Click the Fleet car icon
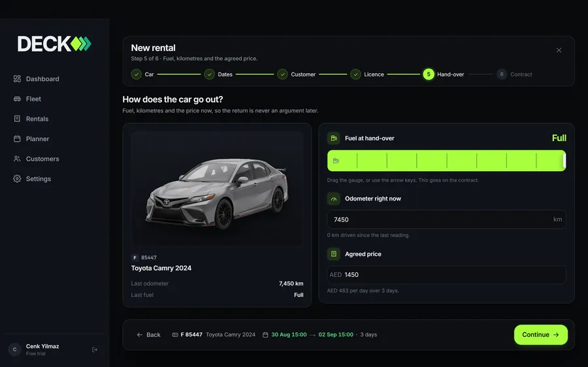Viewport: 588px width, 367px height. click(17, 99)
